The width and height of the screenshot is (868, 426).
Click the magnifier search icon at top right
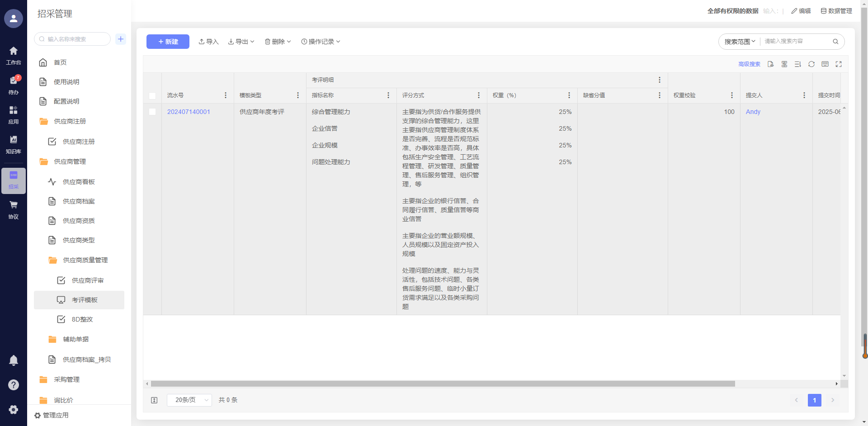(x=835, y=42)
